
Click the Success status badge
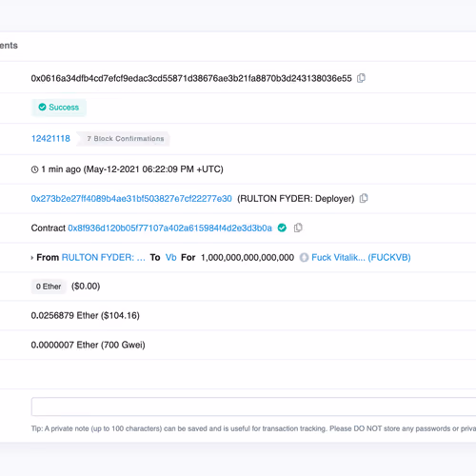coord(59,108)
